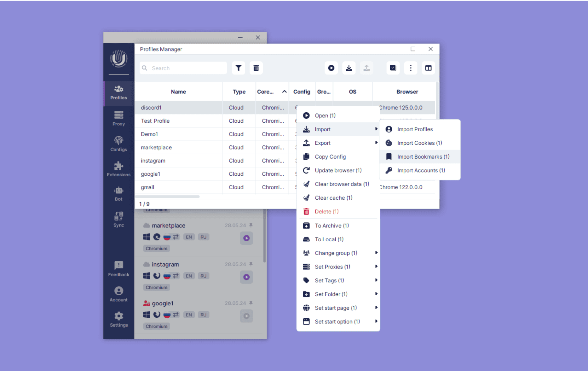Start the marketplace profile play button

pos(246,238)
